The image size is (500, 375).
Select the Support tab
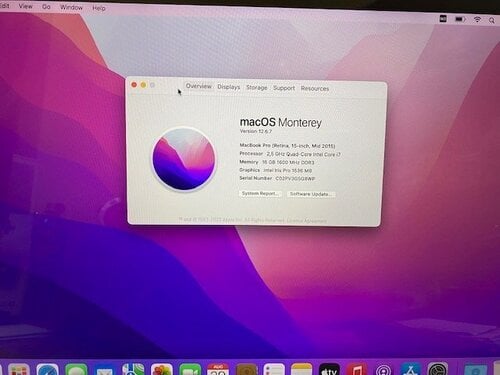[284, 88]
